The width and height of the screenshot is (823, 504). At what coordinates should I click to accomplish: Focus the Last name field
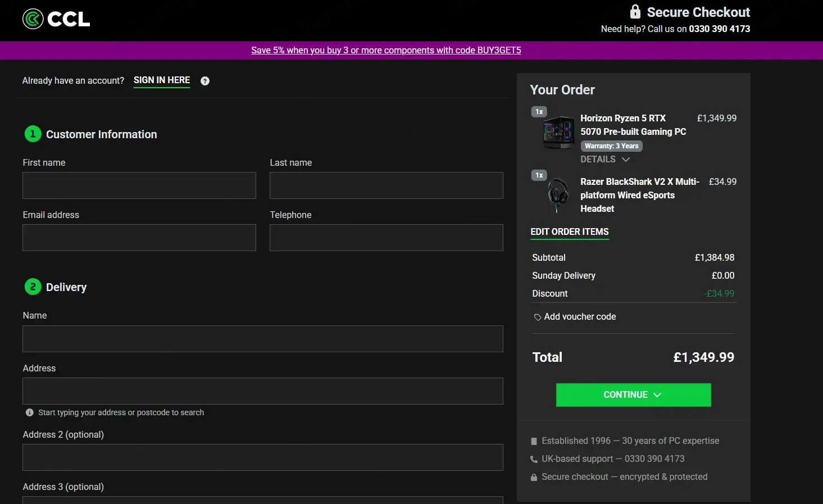(x=387, y=185)
